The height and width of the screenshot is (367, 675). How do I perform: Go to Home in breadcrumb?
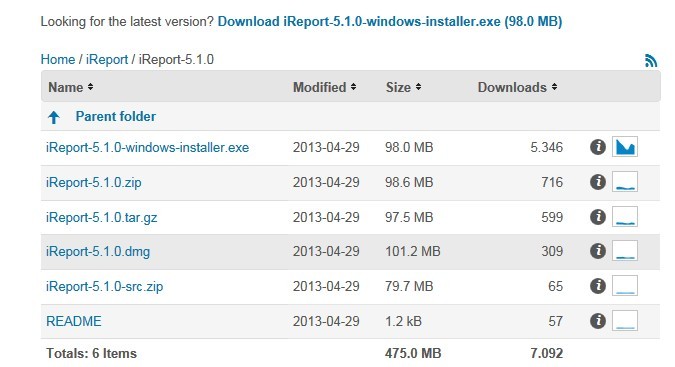(x=58, y=59)
